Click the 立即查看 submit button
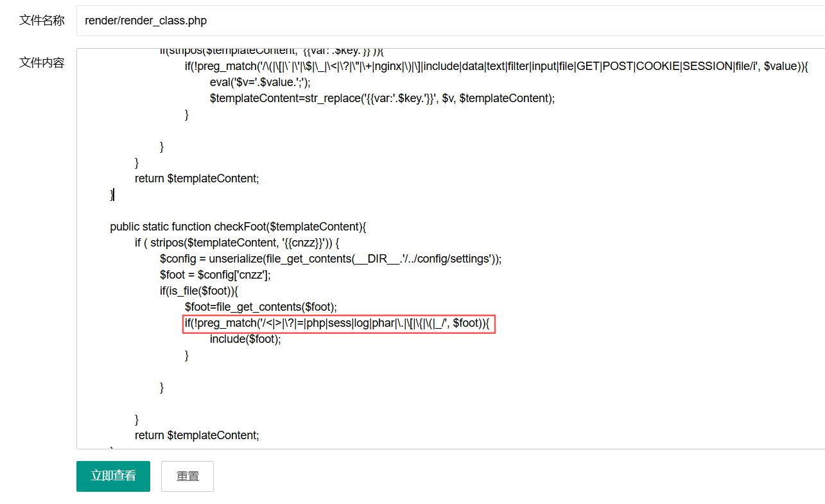Viewport: 825px width, 504px height. pos(113,476)
